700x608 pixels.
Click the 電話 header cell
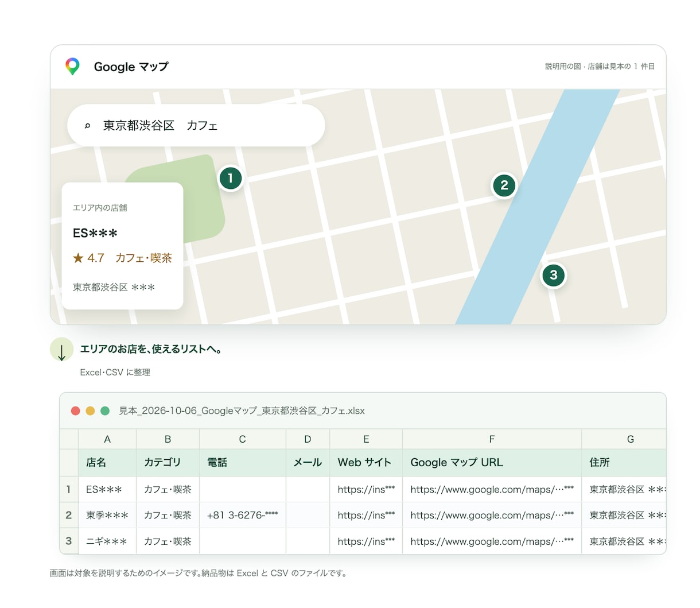tap(242, 463)
